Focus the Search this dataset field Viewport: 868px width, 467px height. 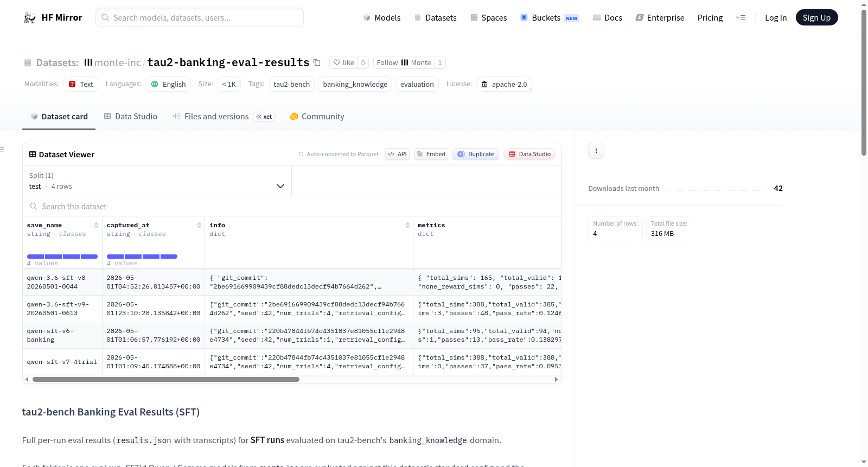[x=292, y=207]
